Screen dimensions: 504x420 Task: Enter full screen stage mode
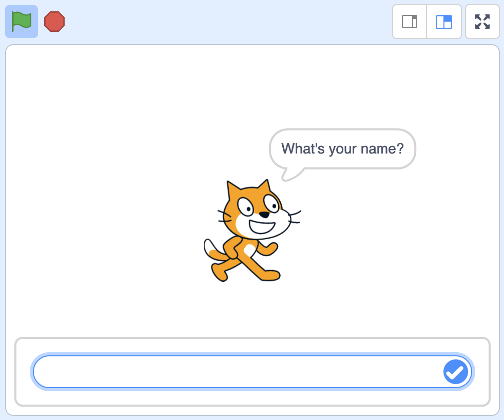[x=482, y=22]
